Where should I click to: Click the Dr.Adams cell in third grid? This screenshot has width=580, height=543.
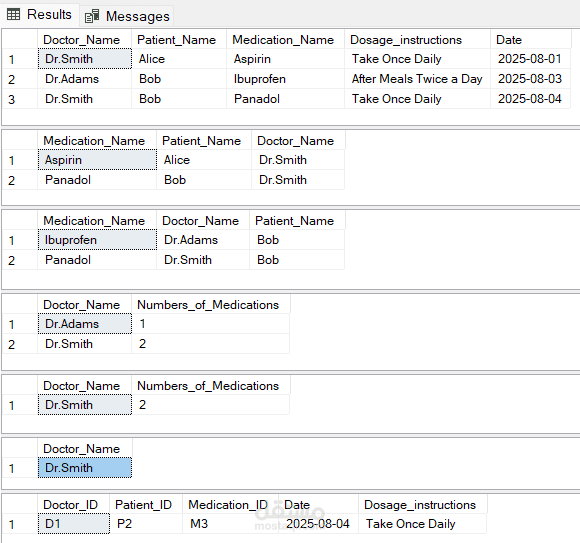tap(203, 240)
